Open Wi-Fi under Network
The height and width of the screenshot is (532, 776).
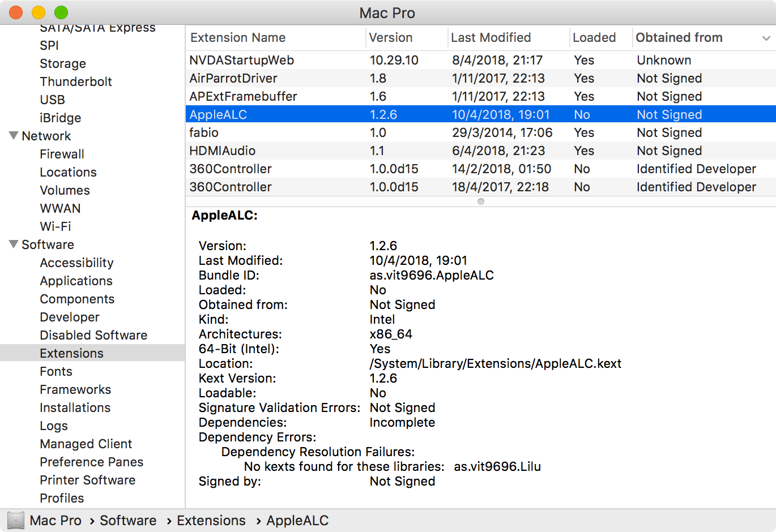point(56,226)
